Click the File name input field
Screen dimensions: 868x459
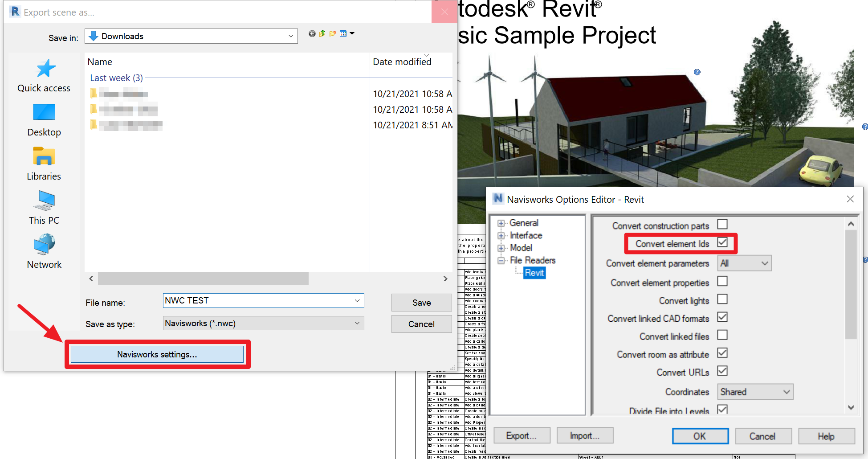tap(264, 301)
